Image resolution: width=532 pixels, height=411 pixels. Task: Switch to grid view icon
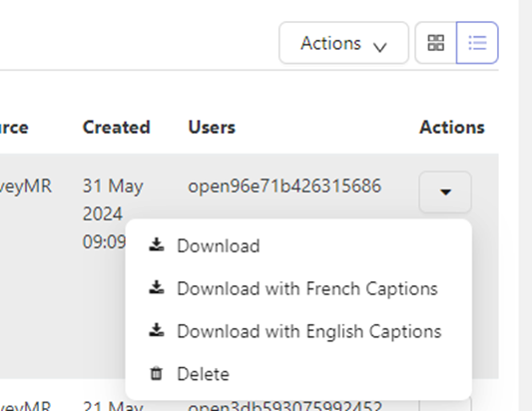click(435, 43)
